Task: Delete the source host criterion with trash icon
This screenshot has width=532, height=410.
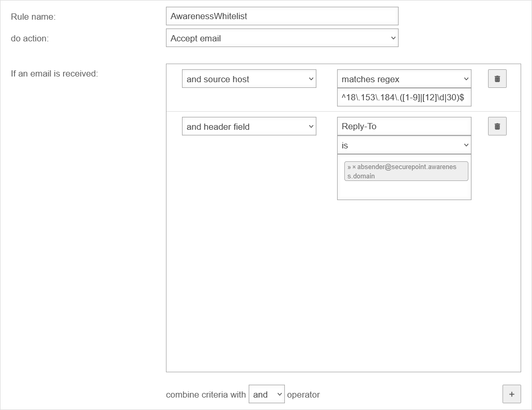Action: (497, 79)
